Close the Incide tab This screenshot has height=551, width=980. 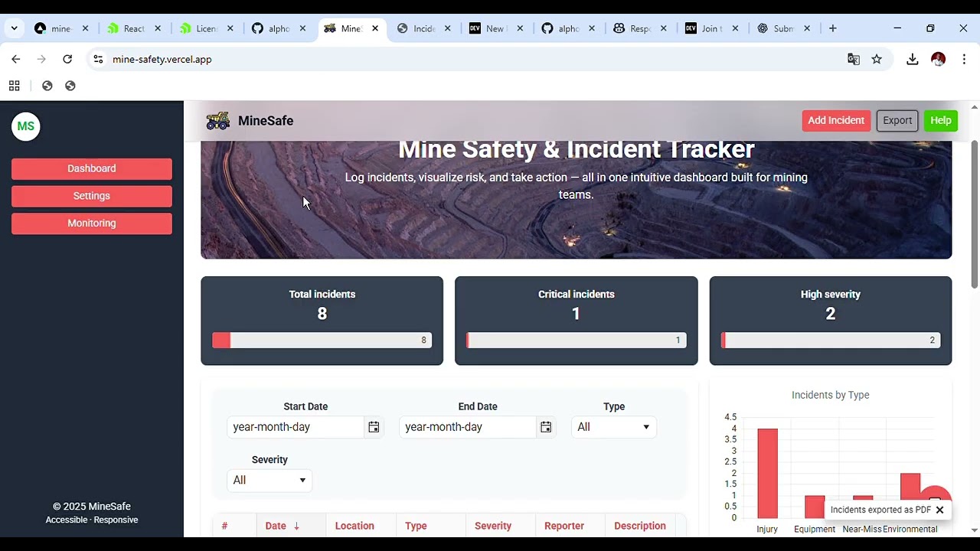(x=448, y=28)
